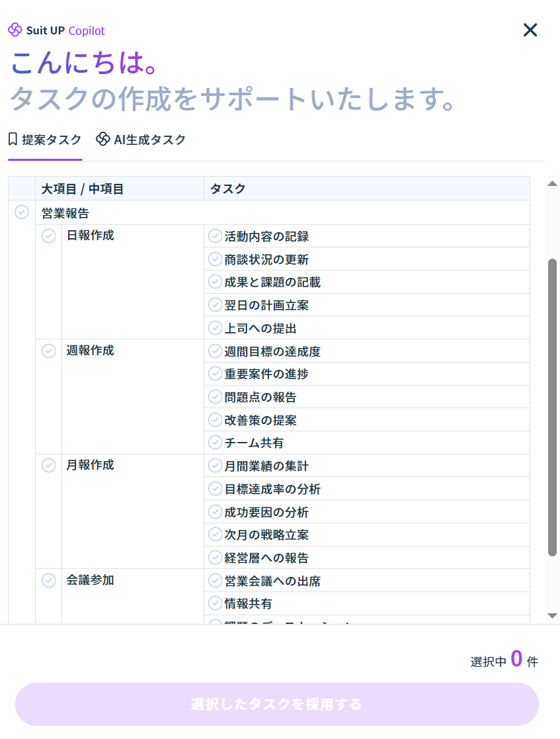Click the scrollbar up arrow
Image resolution: width=560 pixels, height=739 pixels.
click(x=553, y=183)
